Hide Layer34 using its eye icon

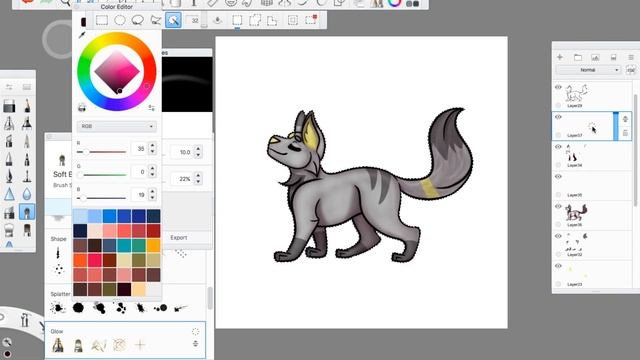tap(558, 147)
